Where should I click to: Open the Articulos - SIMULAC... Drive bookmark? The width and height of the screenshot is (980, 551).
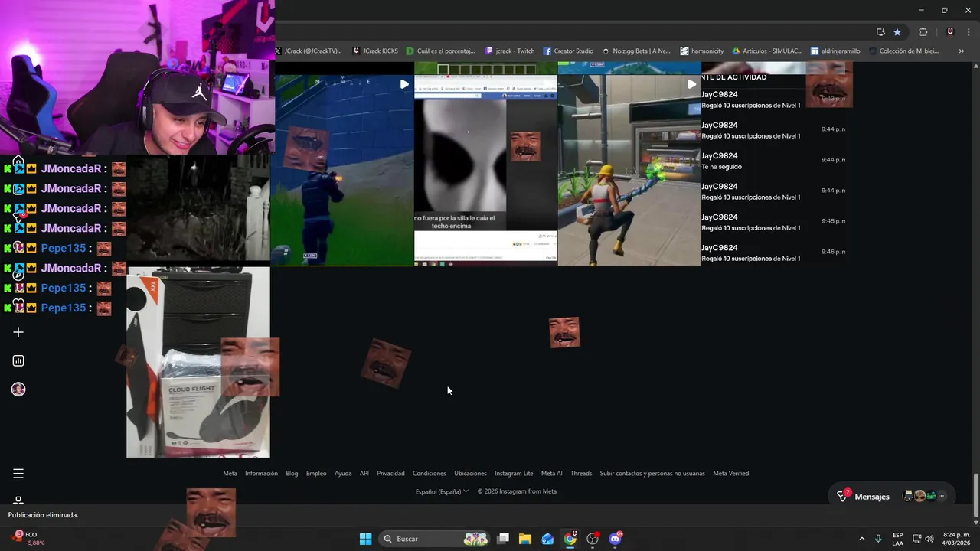tap(767, 51)
